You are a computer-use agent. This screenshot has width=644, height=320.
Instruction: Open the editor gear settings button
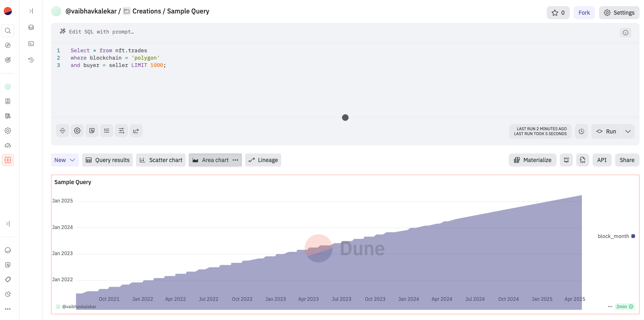[x=77, y=131]
